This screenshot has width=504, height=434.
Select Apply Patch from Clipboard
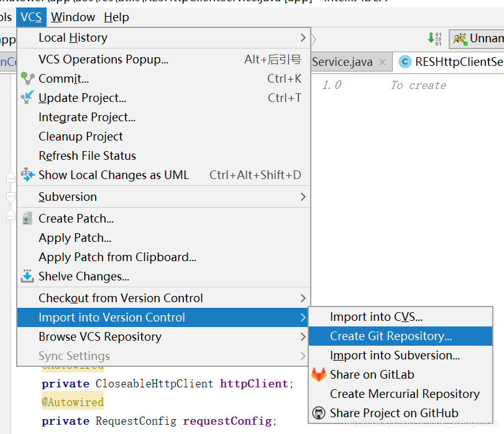[x=163, y=257]
